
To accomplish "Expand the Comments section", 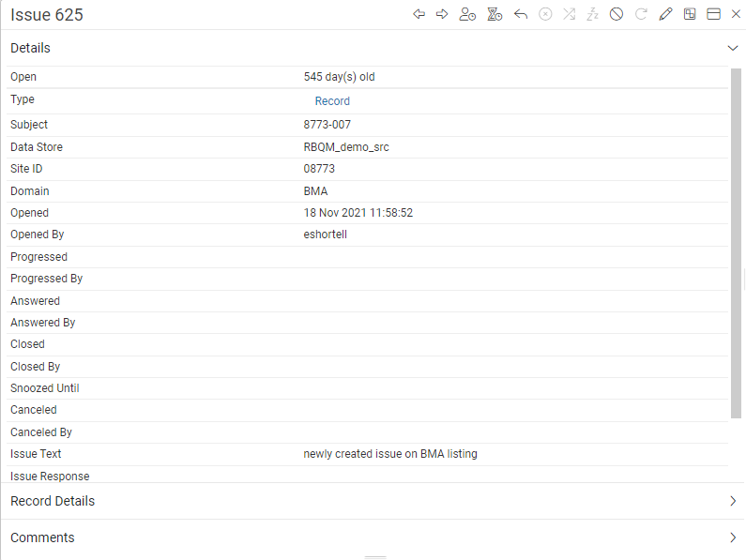I will point(733,537).
